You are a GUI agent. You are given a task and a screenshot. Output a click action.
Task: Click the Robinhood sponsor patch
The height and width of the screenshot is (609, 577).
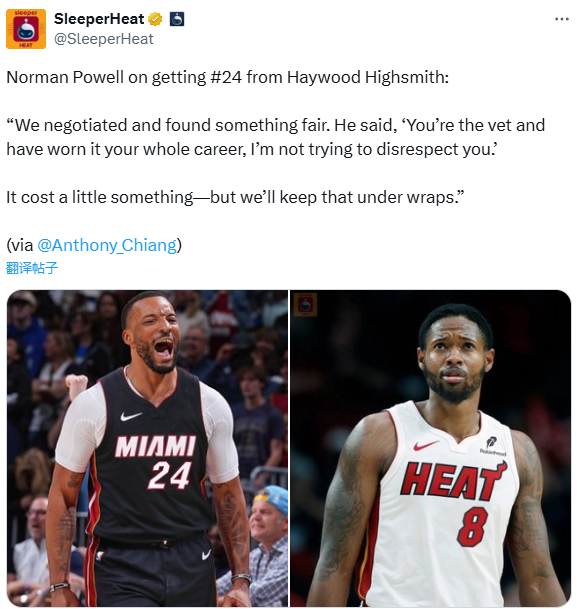click(x=492, y=446)
